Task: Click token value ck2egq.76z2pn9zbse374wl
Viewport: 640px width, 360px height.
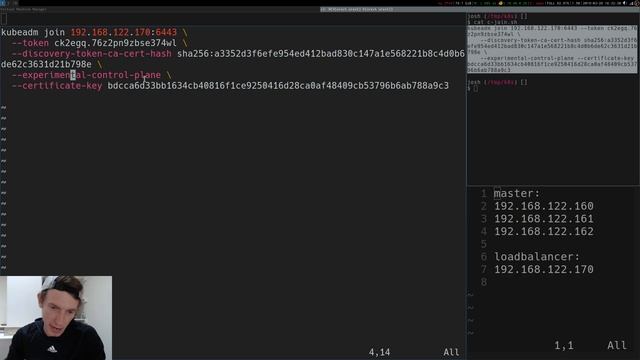Action: (116, 43)
